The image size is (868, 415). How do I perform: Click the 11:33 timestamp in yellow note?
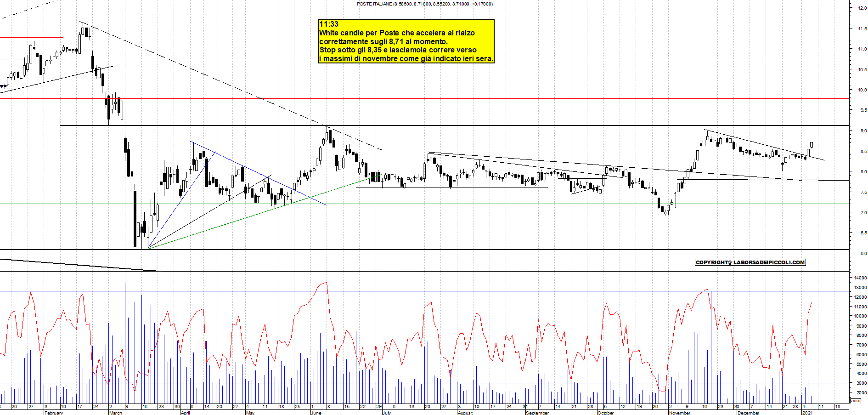coord(329,24)
